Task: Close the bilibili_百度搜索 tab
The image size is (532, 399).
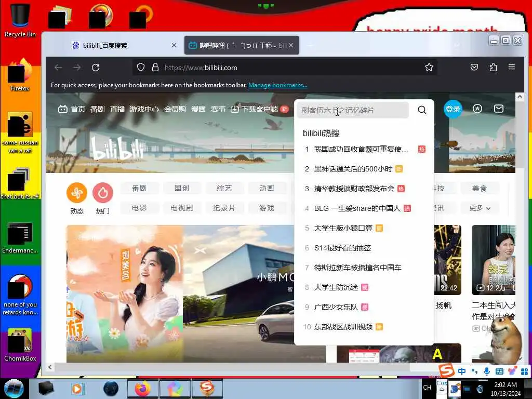Action: 174,45
